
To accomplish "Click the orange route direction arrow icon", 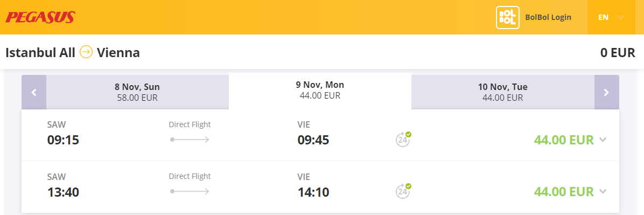I will [x=86, y=52].
